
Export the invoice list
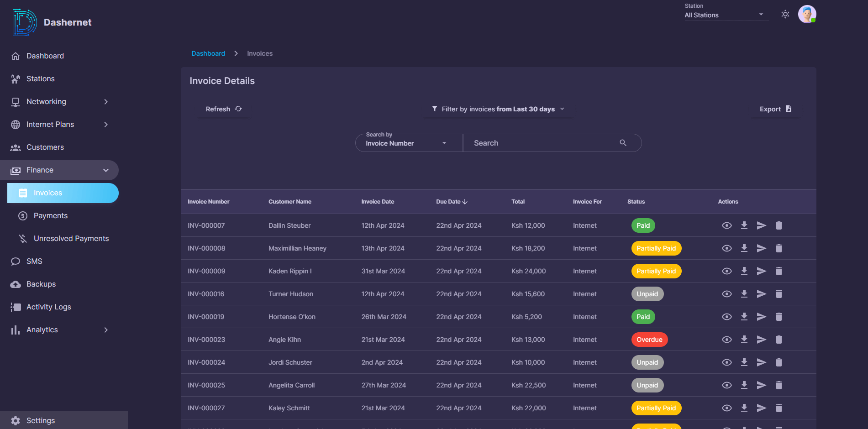775,109
